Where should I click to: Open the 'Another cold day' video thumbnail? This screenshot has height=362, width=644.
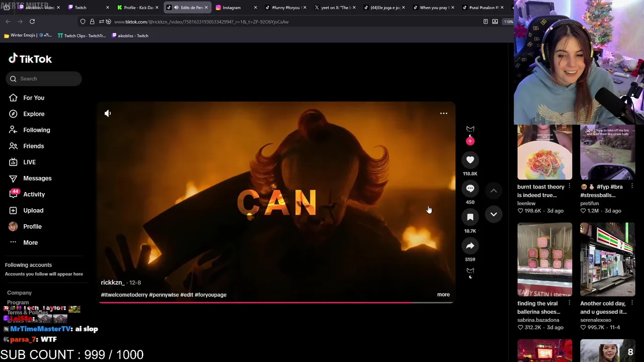point(607,259)
